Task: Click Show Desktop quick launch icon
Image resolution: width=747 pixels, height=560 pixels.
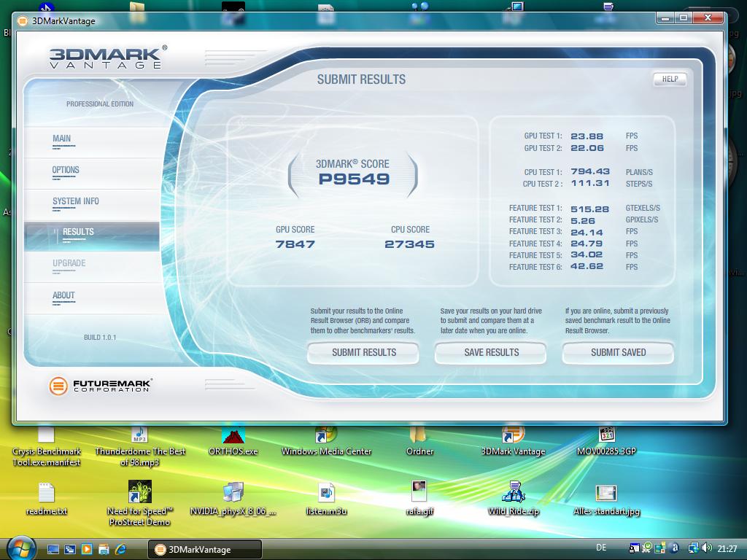Action: [53, 550]
